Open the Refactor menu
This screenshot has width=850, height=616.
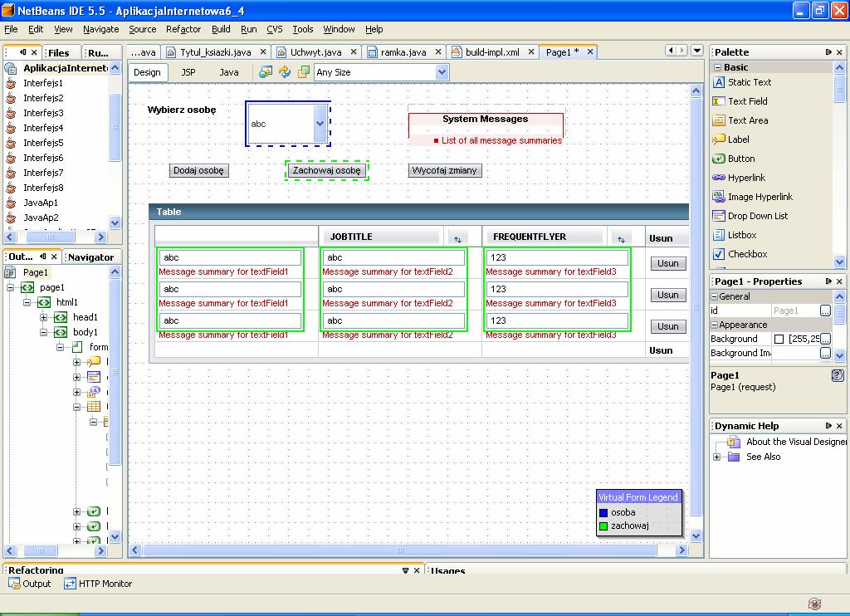coord(183,29)
